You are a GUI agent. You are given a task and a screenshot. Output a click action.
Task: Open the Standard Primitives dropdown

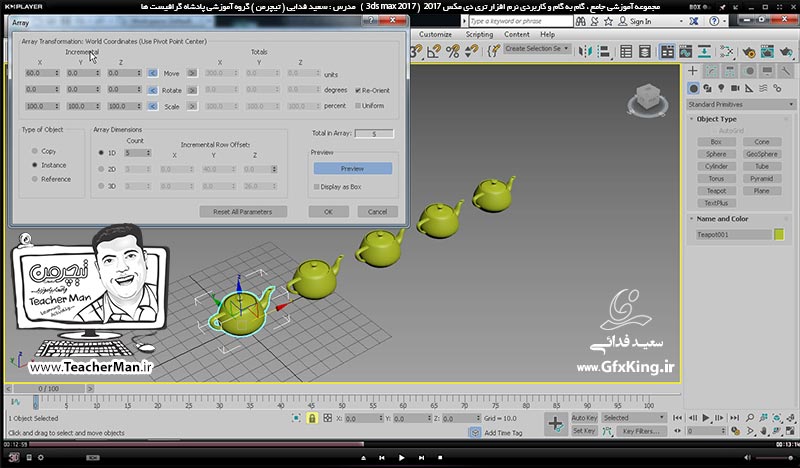(741, 104)
